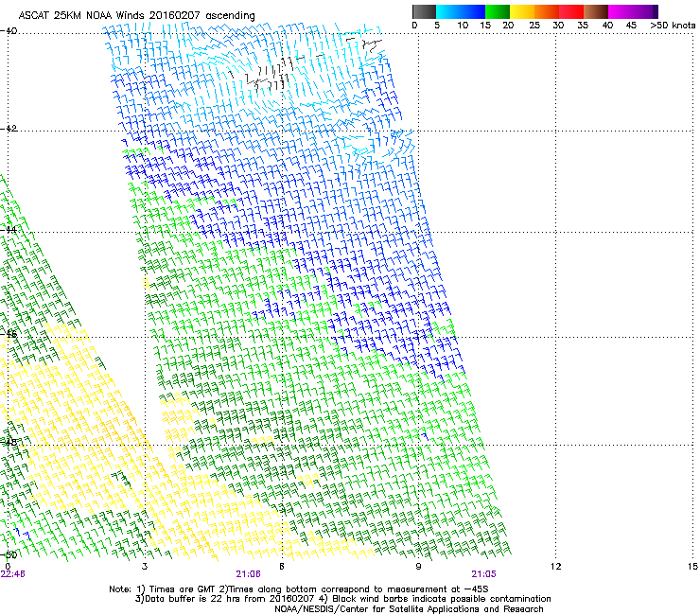Click the gray 0-5 knots legend swatch
Image resolution: width=700 pixels, height=615 pixels.
pyautogui.click(x=424, y=11)
